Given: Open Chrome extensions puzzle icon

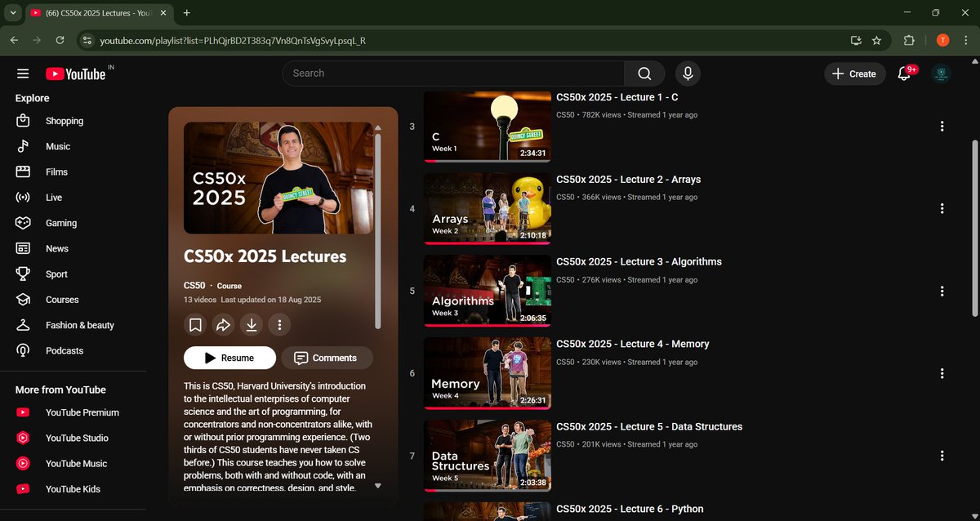Looking at the screenshot, I should (909, 40).
